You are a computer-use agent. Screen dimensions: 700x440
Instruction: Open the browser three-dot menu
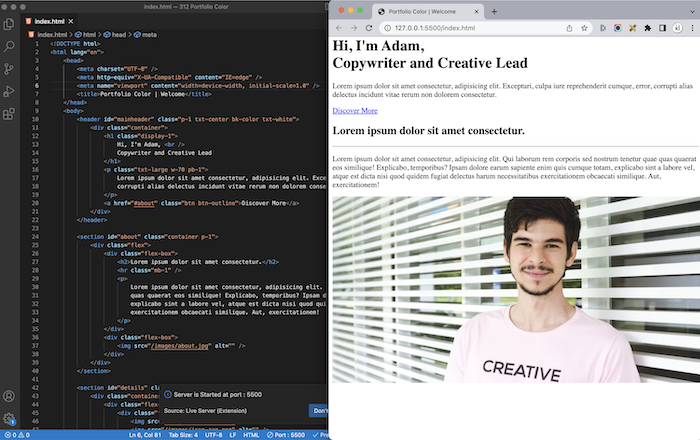(692, 28)
